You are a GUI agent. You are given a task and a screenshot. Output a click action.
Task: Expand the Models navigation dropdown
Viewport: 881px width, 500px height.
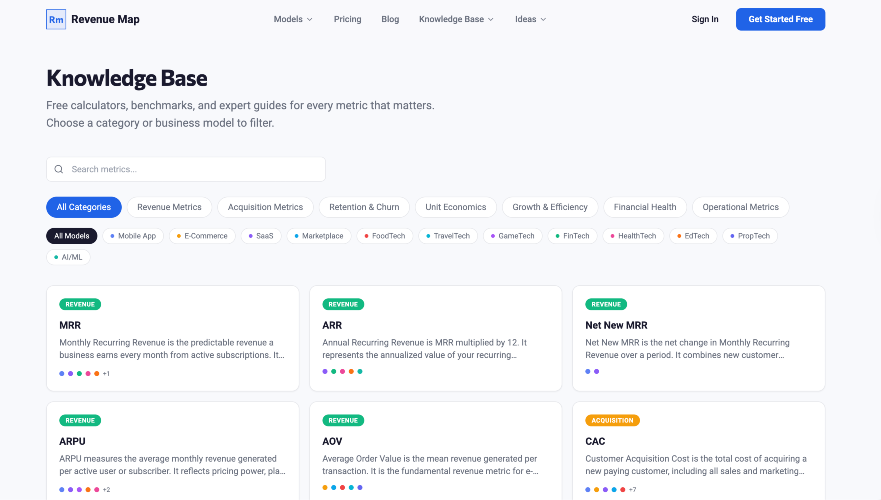point(293,19)
